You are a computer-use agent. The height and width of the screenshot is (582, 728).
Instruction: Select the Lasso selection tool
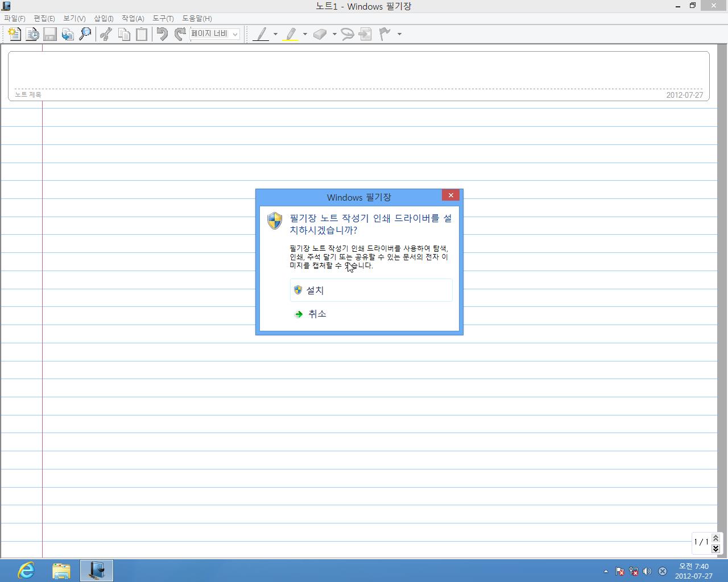(x=348, y=34)
